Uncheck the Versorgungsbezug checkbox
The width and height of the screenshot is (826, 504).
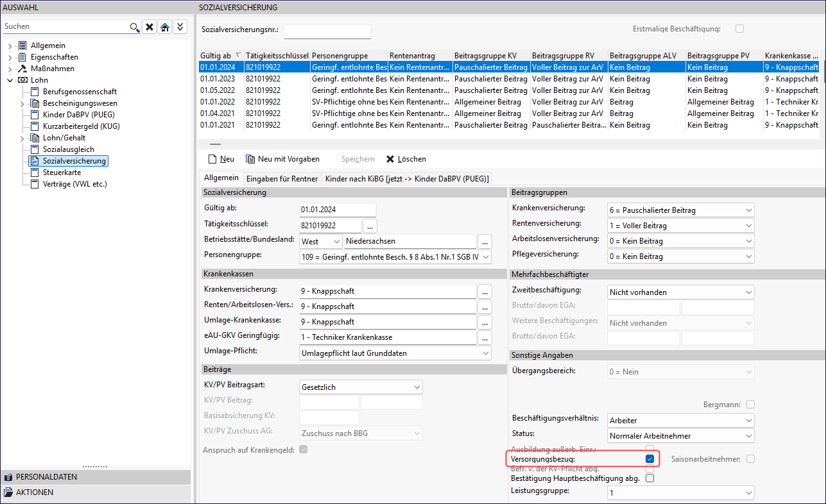[x=650, y=459]
